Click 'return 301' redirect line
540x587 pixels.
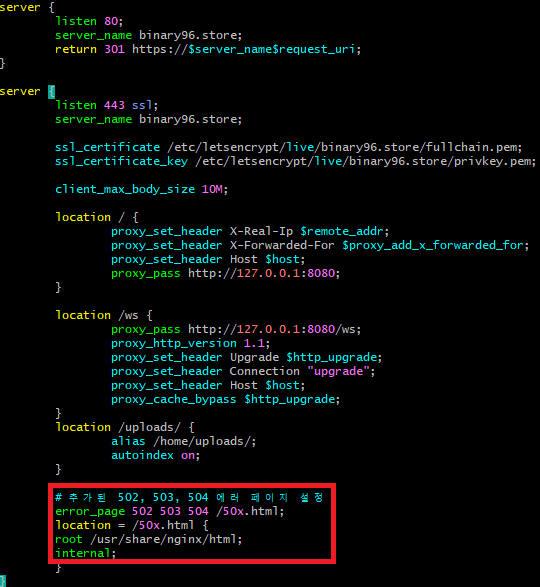(x=208, y=49)
